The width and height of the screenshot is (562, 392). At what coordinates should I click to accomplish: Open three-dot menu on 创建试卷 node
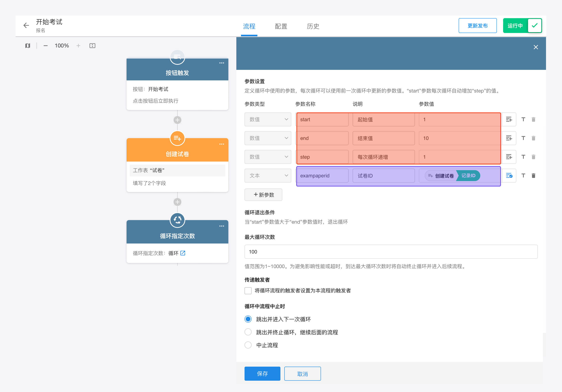(x=222, y=144)
